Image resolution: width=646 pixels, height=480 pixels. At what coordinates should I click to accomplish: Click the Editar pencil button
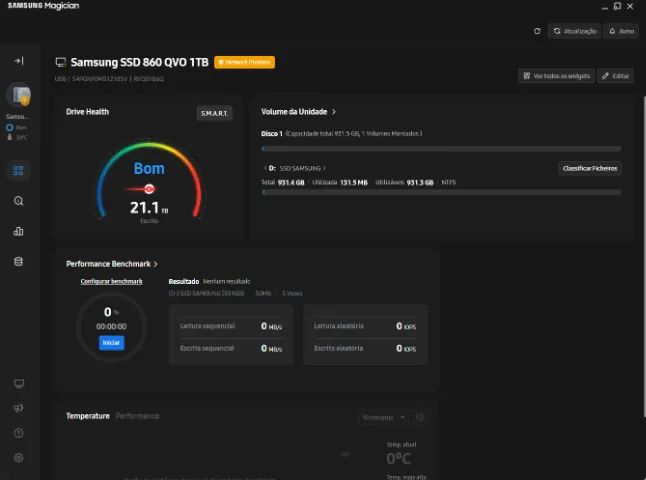click(x=616, y=76)
